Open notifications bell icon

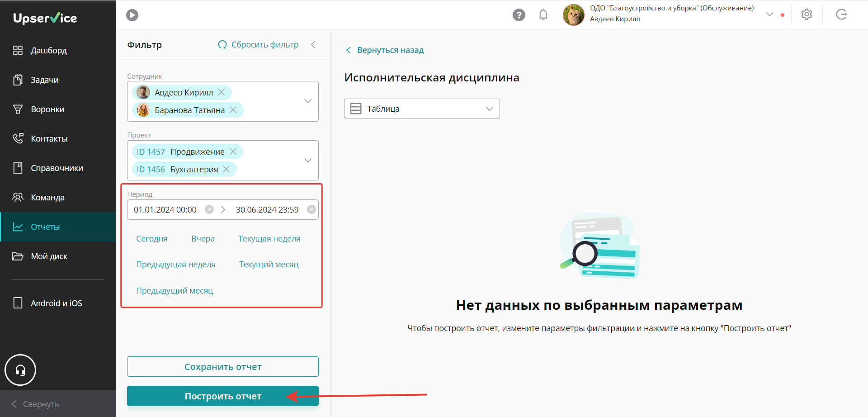pyautogui.click(x=543, y=15)
